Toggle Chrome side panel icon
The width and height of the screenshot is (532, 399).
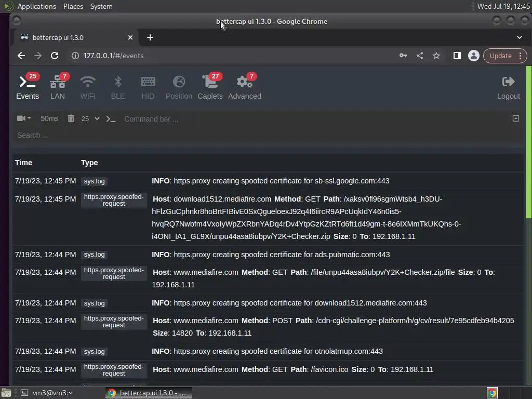[x=457, y=56]
